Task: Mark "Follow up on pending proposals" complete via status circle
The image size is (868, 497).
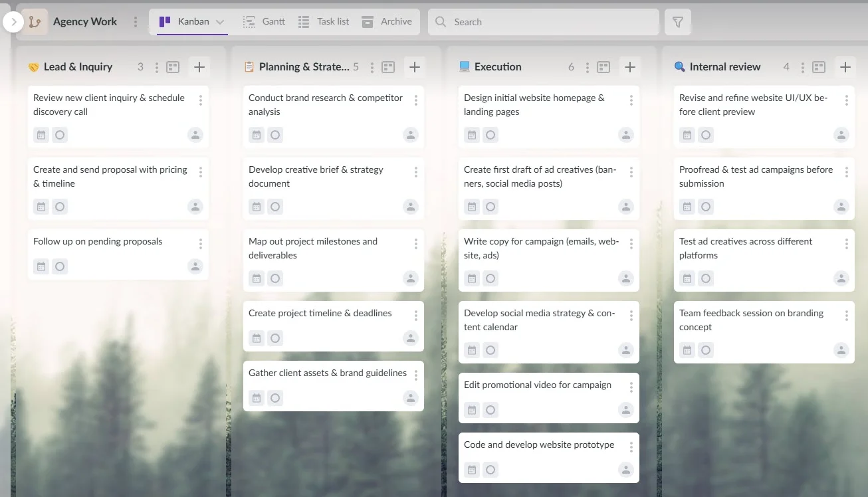Action: coord(60,266)
